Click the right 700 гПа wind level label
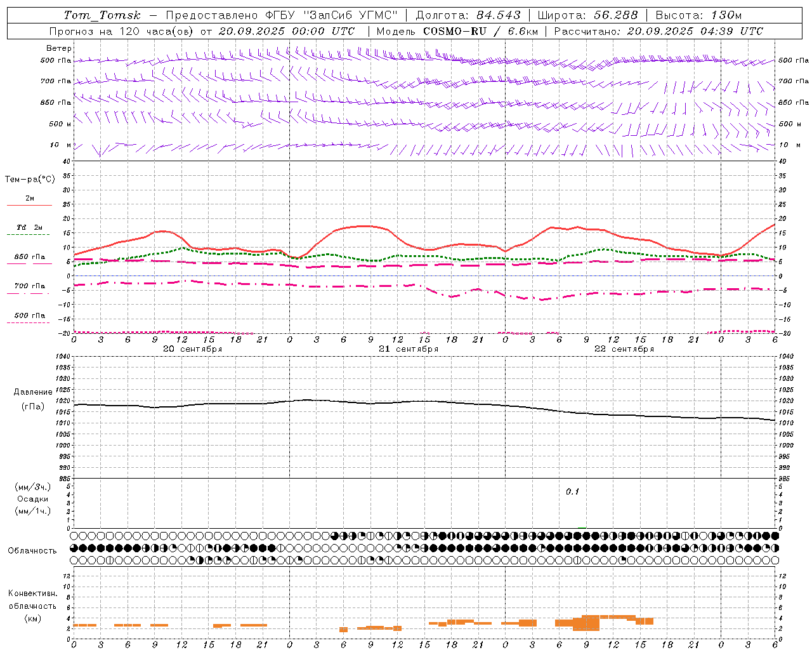812x650 pixels. 794,81
